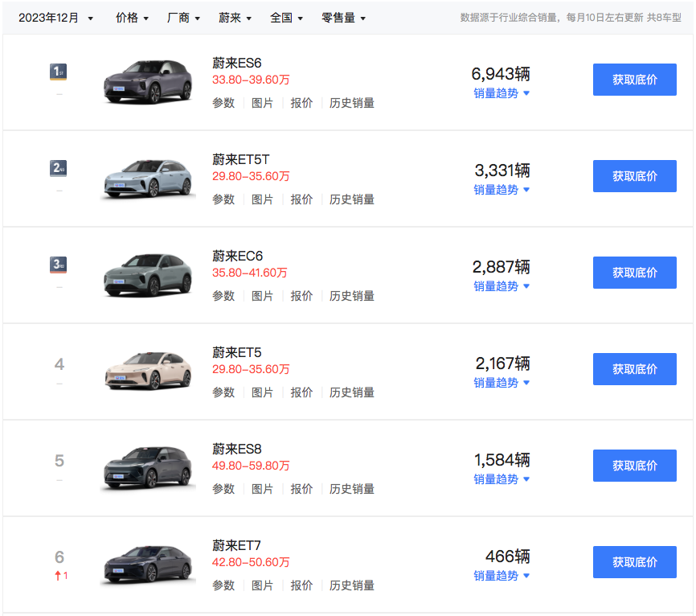Click the 49.80-59.80万 price text

click(251, 466)
